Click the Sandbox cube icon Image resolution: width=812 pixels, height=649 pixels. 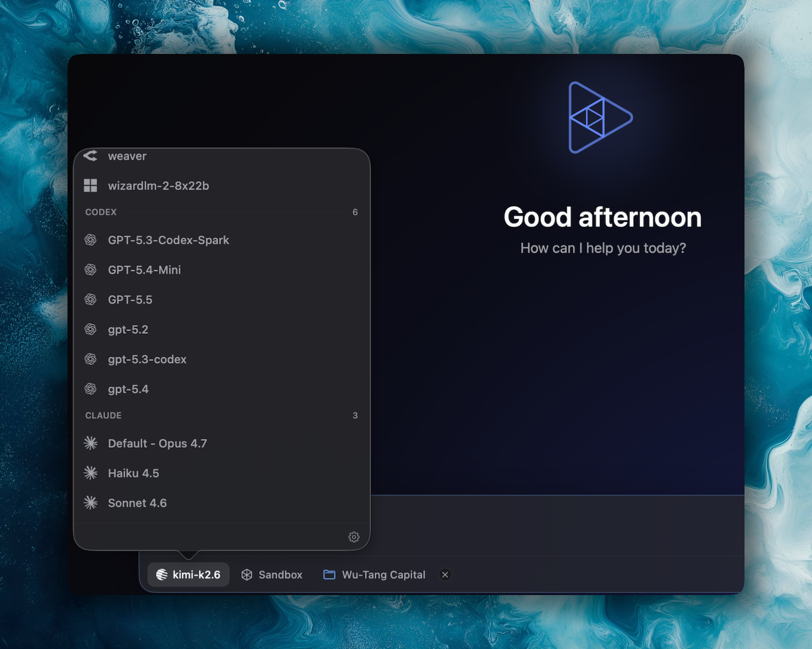coord(247,575)
